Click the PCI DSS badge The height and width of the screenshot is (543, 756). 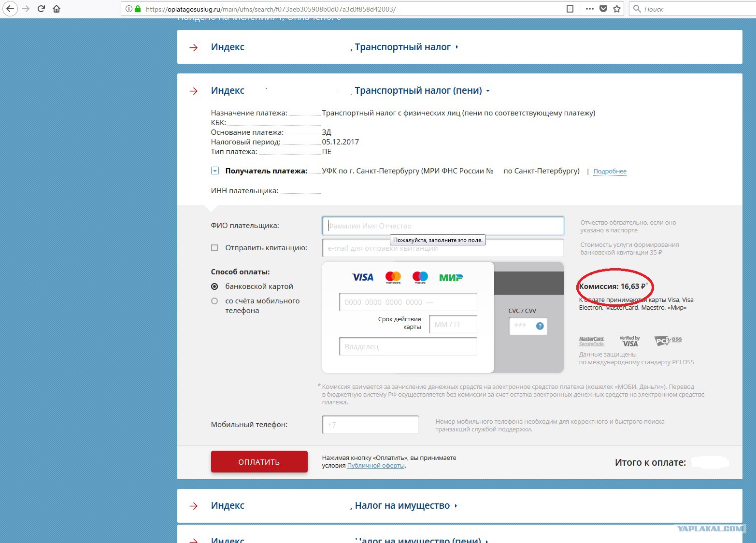coord(668,341)
